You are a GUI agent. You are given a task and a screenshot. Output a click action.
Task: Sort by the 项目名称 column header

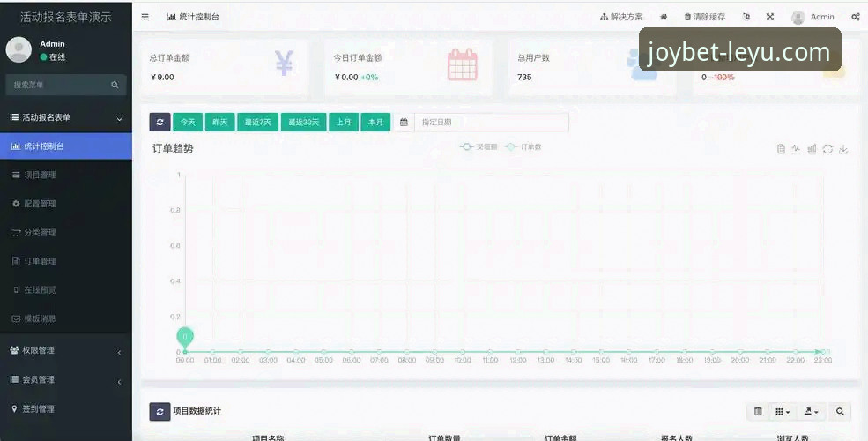[x=268, y=437]
